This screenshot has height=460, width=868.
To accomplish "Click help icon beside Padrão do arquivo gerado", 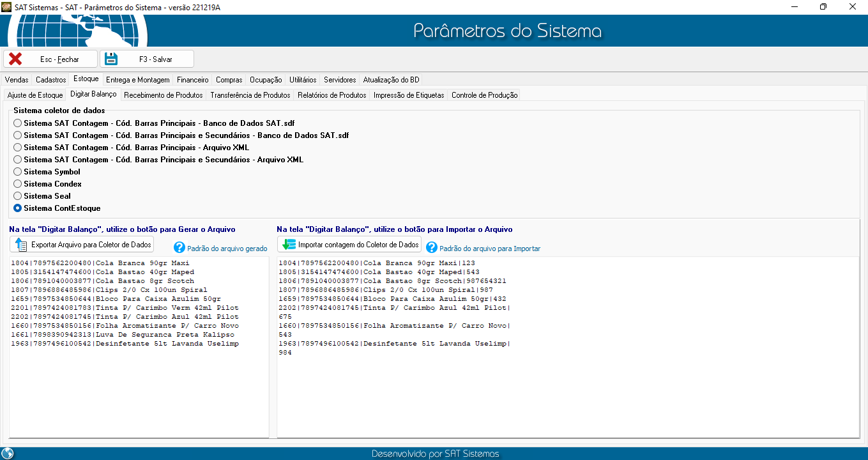I will 179,248.
